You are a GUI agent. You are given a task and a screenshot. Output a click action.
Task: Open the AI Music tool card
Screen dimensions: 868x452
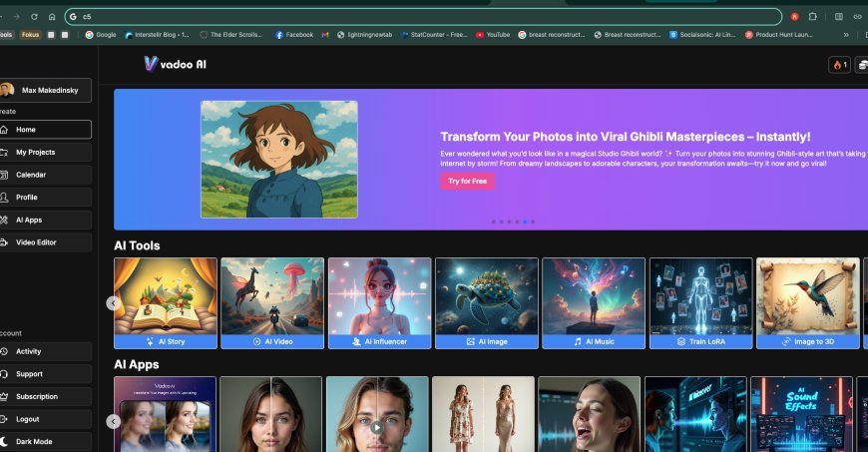click(x=594, y=303)
